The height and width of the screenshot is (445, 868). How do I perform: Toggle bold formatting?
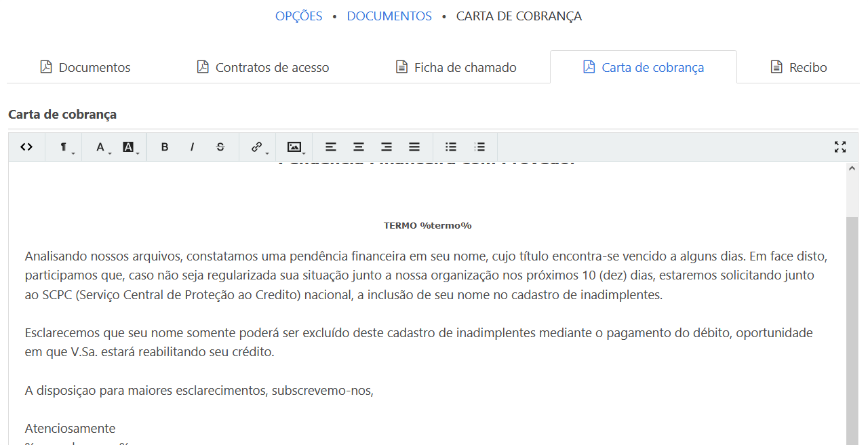(165, 147)
